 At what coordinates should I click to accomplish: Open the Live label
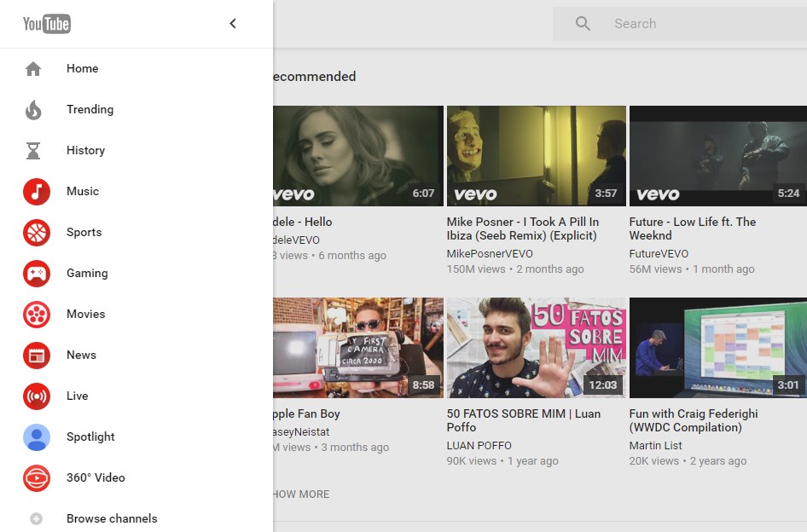pos(77,396)
